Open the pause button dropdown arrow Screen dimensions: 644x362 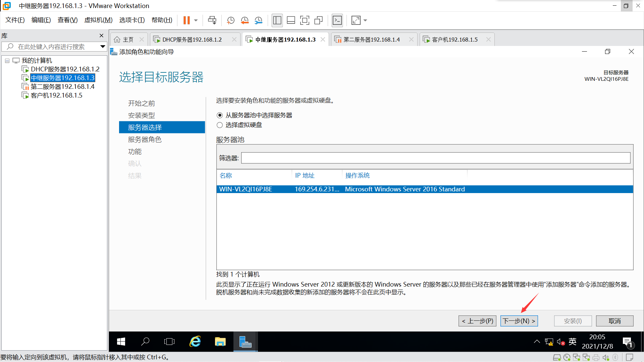click(x=196, y=20)
